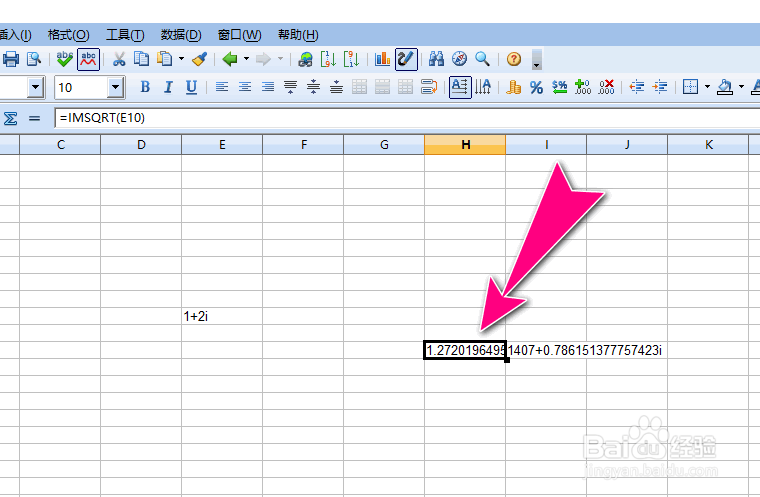This screenshot has width=760, height=497.
Task: Open the Redo history dropdown arrow
Action: pos(280,59)
